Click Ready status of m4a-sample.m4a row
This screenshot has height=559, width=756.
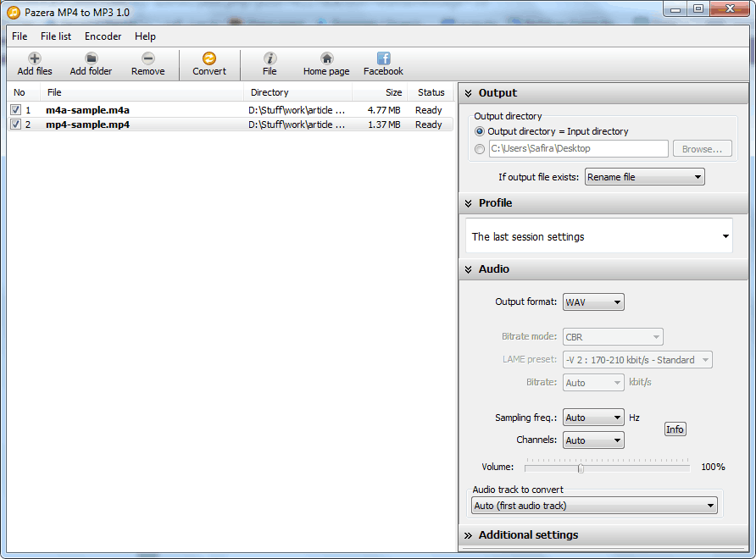pos(429,110)
